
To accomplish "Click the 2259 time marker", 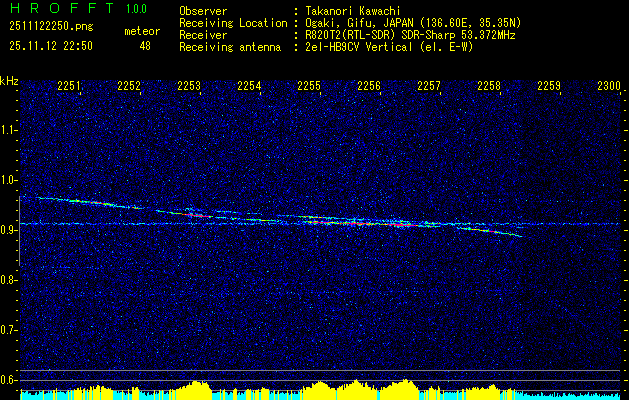I will pyautogui.click(x=549, y=86).
